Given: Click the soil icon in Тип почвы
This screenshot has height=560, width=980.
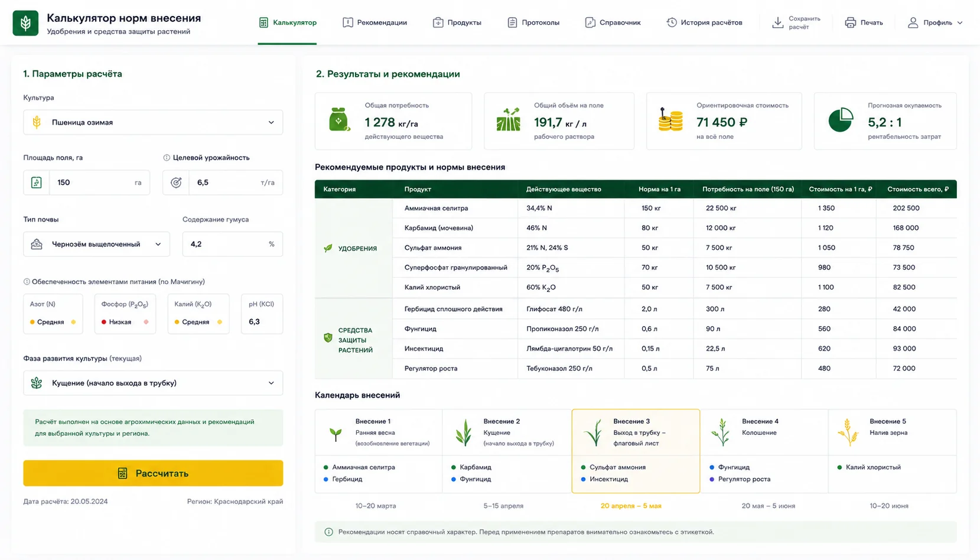Looking at the screenshot, I should pos(37,244).
